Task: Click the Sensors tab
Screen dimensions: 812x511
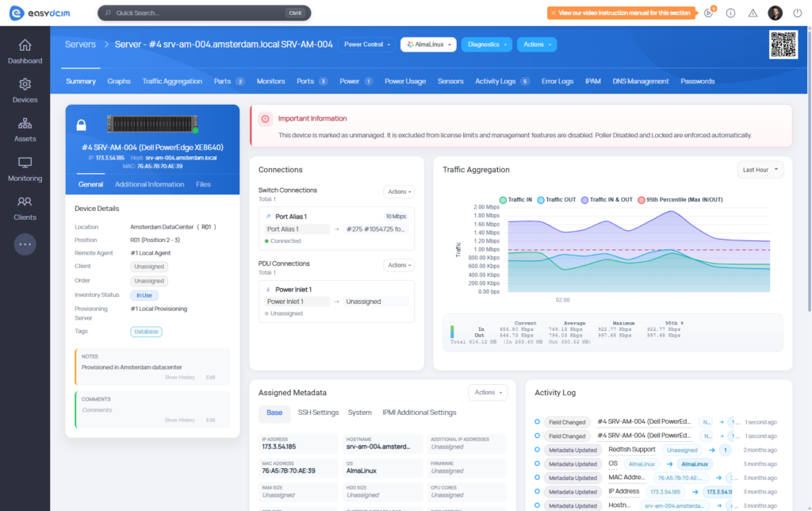Action: tap(450, 82)
